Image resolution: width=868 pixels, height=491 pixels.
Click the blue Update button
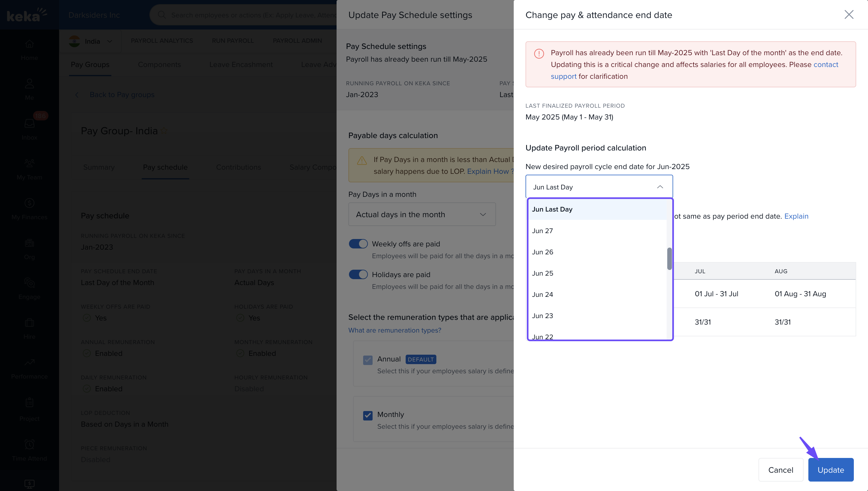(830, 470)
